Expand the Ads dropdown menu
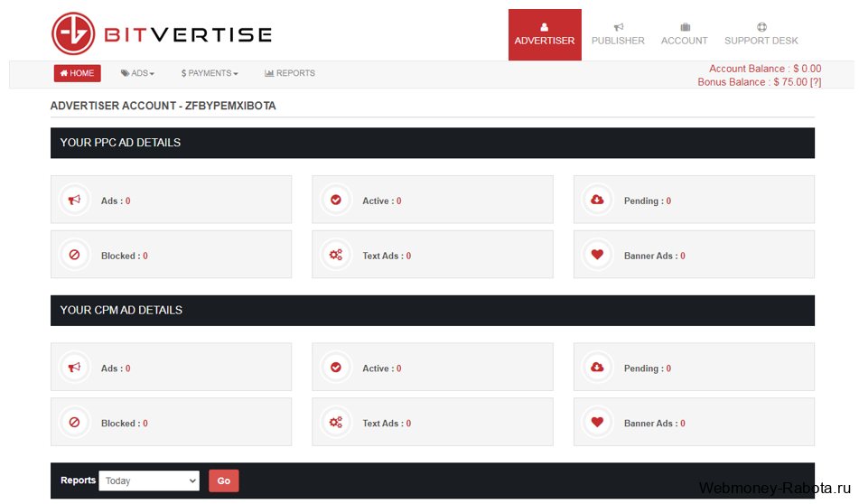859x504 pixels. pyautogui.click(x=137, y=73)
